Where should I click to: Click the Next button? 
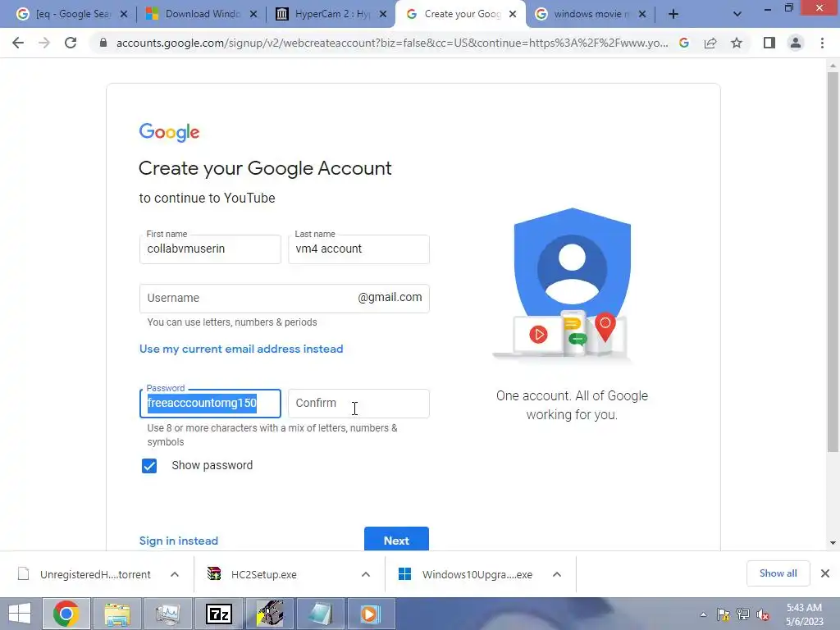pos(396,539)
